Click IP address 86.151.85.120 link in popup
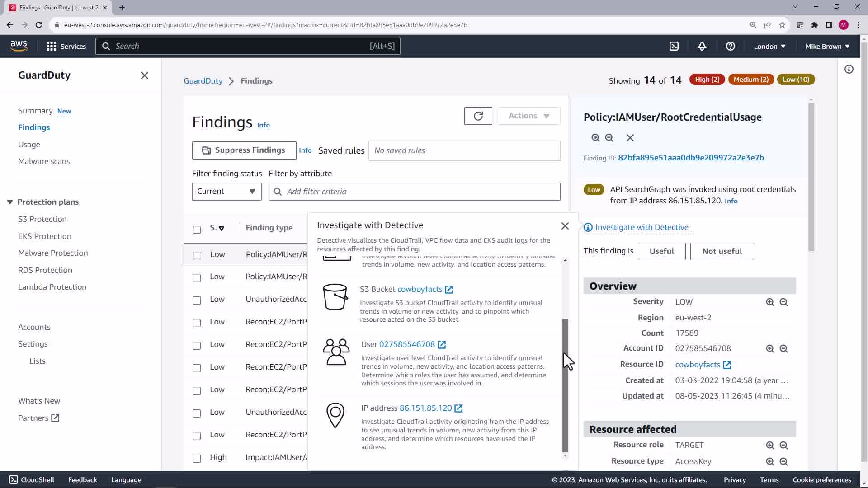 [425, 408]
